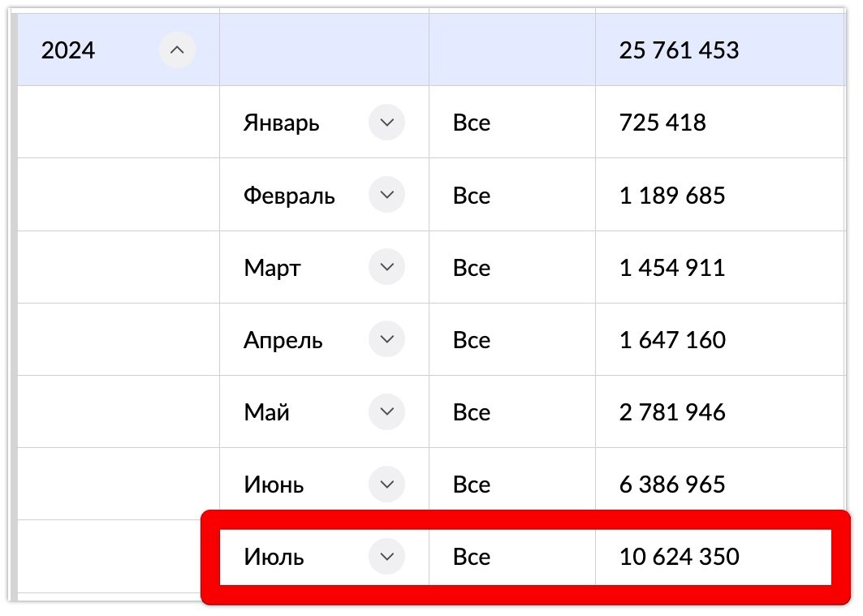
Task: Expand the Май month row
Action: click(x=386, y=412)
